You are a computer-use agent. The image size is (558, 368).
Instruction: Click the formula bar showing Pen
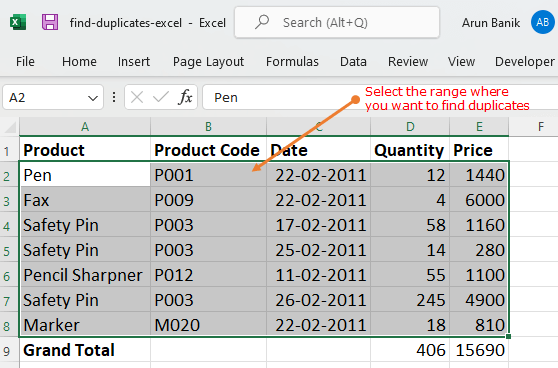click(380, 97)
